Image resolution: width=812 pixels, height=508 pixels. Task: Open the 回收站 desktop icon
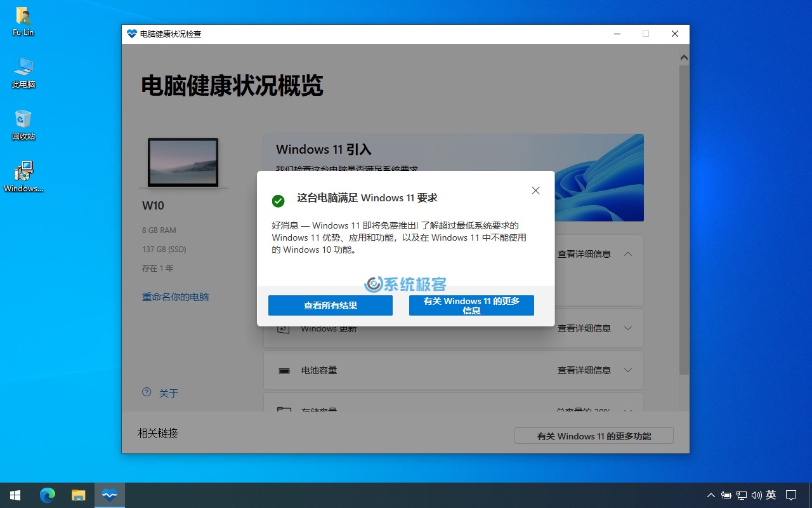22,124
